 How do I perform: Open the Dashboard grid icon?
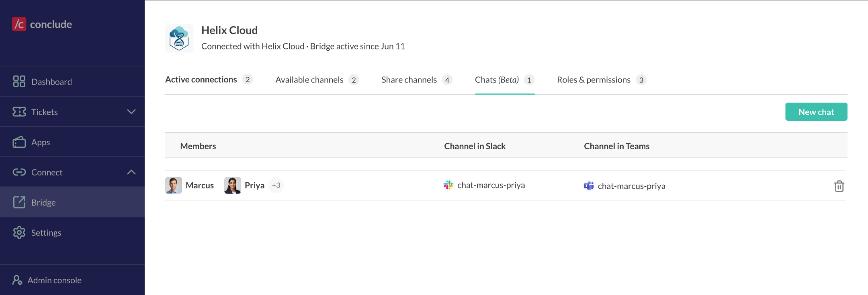pos(19,81)
